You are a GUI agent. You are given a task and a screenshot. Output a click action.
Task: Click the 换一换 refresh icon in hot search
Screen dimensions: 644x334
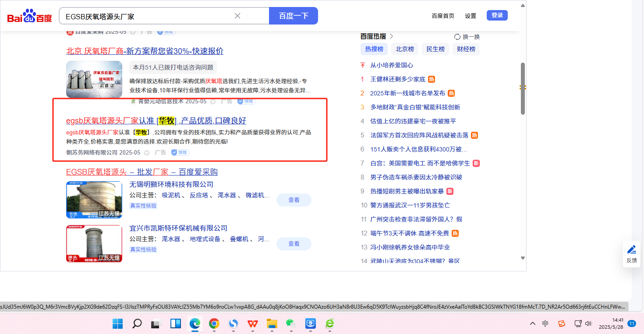point(457,37)
